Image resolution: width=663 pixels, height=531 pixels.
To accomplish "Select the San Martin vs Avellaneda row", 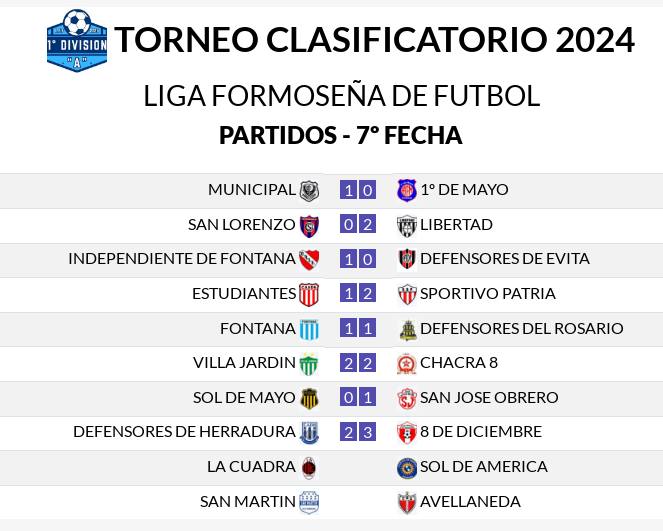I will (332, 502).
